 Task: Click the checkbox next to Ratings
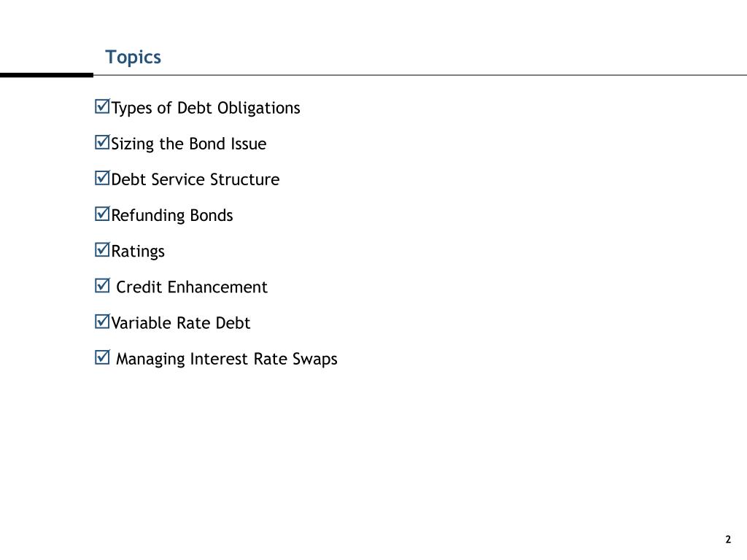102,250
